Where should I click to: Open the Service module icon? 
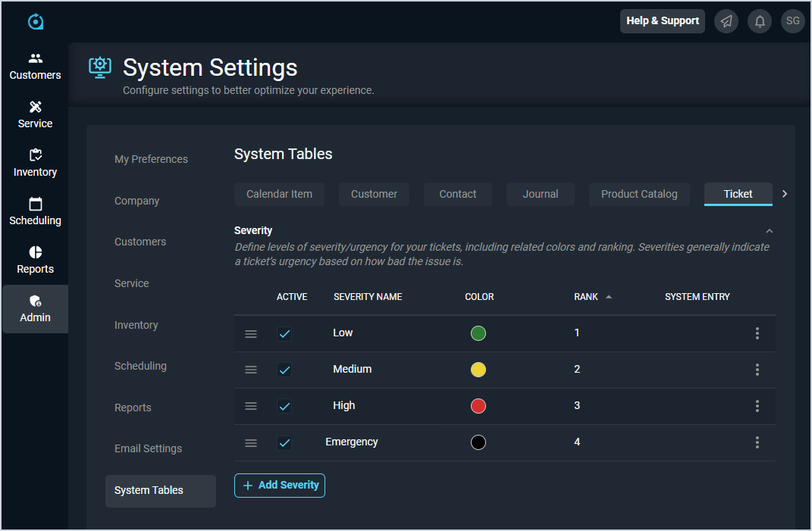tap(35, 107)
